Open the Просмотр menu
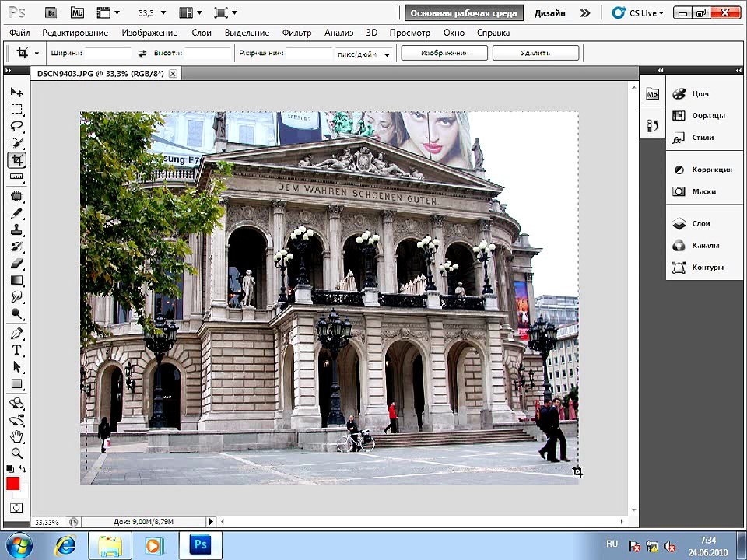The width and height of the screenshot is (747, 560). coord(410,33)
